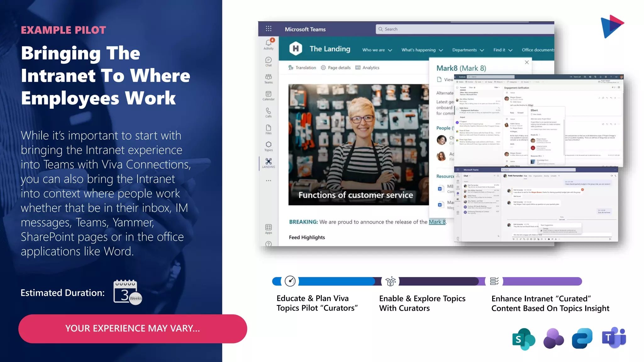Click the Microsoft Teams logo on slide
Viewport: 644px width, 362px height.
(614, 338)
